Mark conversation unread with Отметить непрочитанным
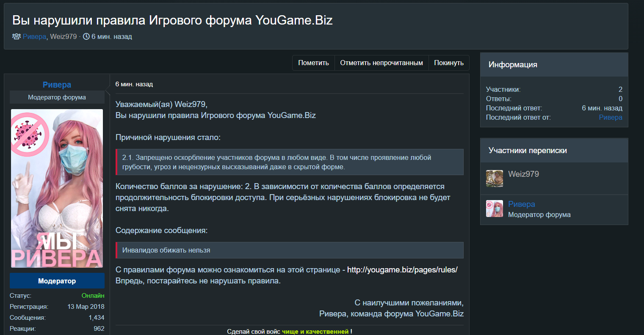This screenshot has width=644, height=335. tap(381, 63)
